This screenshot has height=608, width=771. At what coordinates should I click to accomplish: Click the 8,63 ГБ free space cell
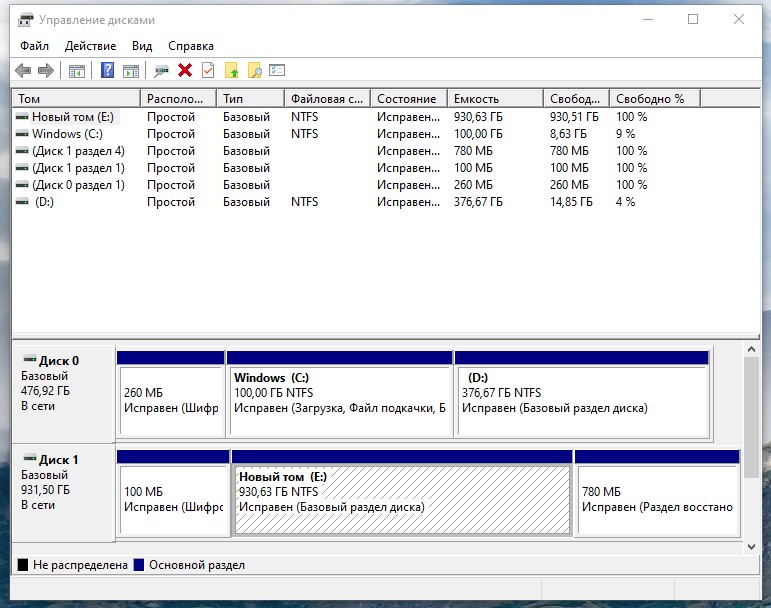coord(568,134)
